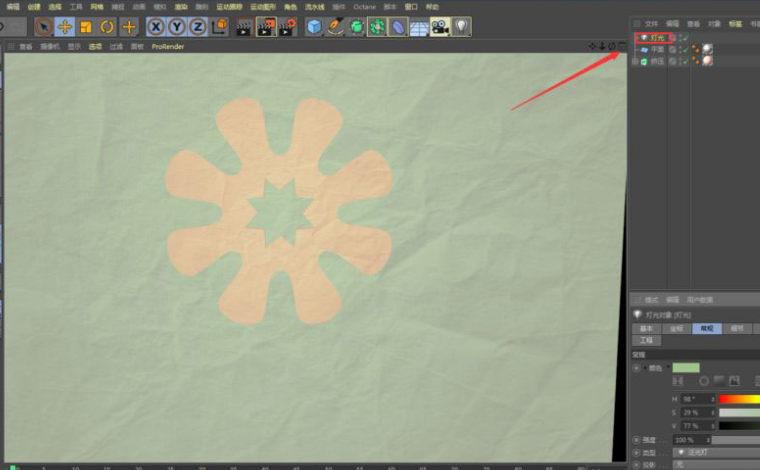Open the 窗口 menu in the menu bar
The height and width of the screenshot is (470, 760).
click(x=411, y=6)
